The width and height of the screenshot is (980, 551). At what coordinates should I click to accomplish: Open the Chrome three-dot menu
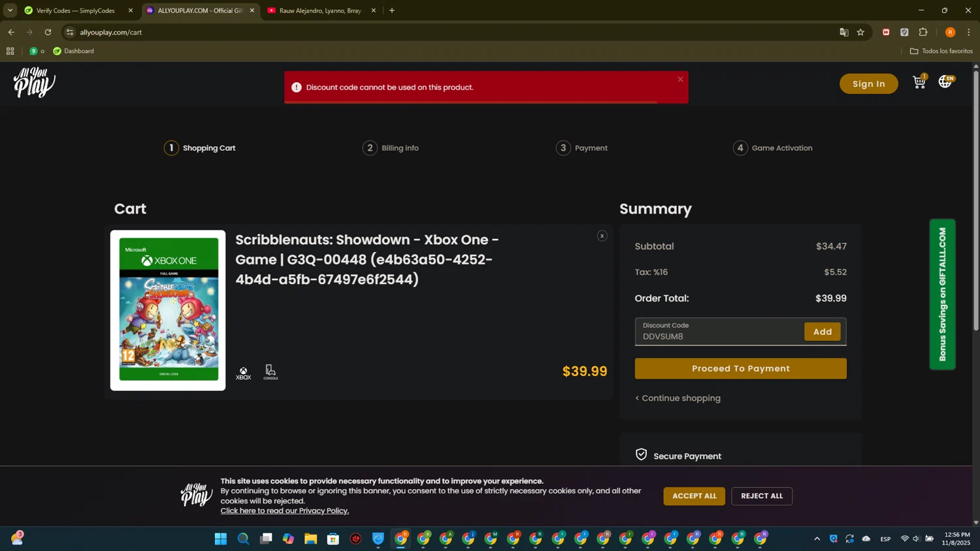[x=969, y=32]
